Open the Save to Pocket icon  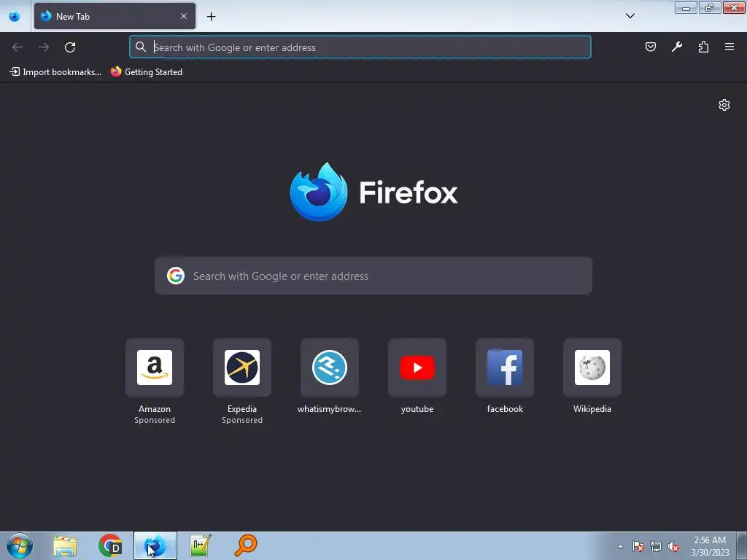click(650, 47)
